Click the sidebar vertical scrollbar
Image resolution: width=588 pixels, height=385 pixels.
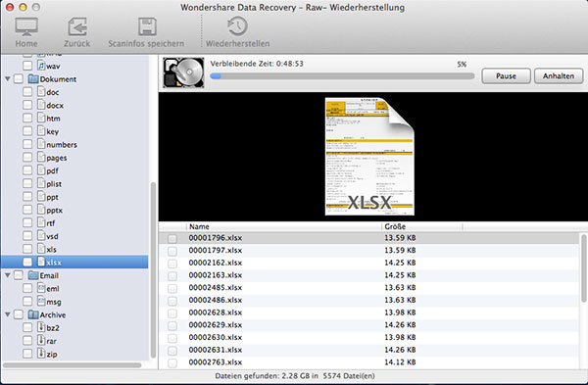pos(153,270)
